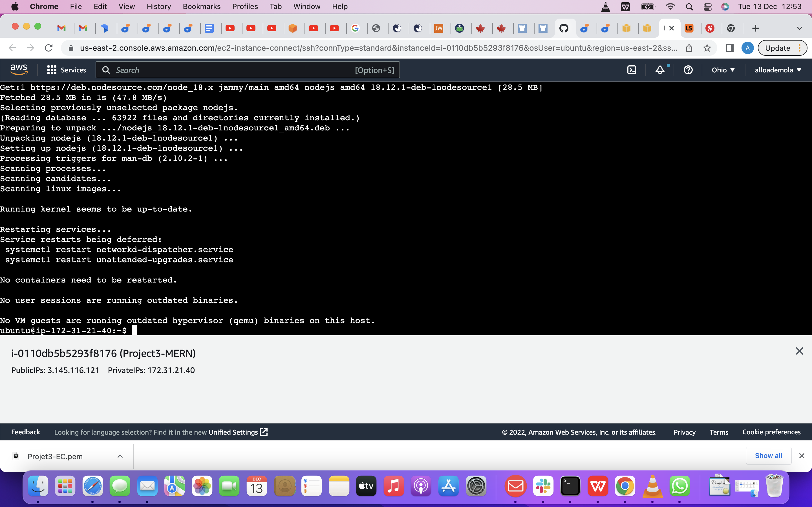Open WhatsApp from the dock
The width and height of the screenshot is (812, 507).
click(680, 486)
